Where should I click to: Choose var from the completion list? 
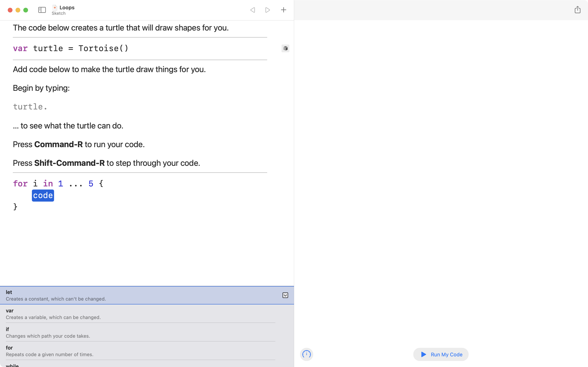point(97,314)
